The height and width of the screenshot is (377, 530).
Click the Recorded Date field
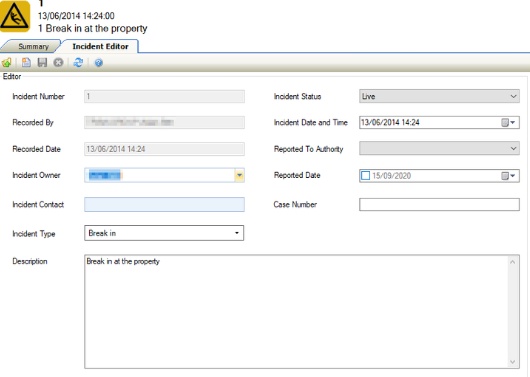click(164, 149)
